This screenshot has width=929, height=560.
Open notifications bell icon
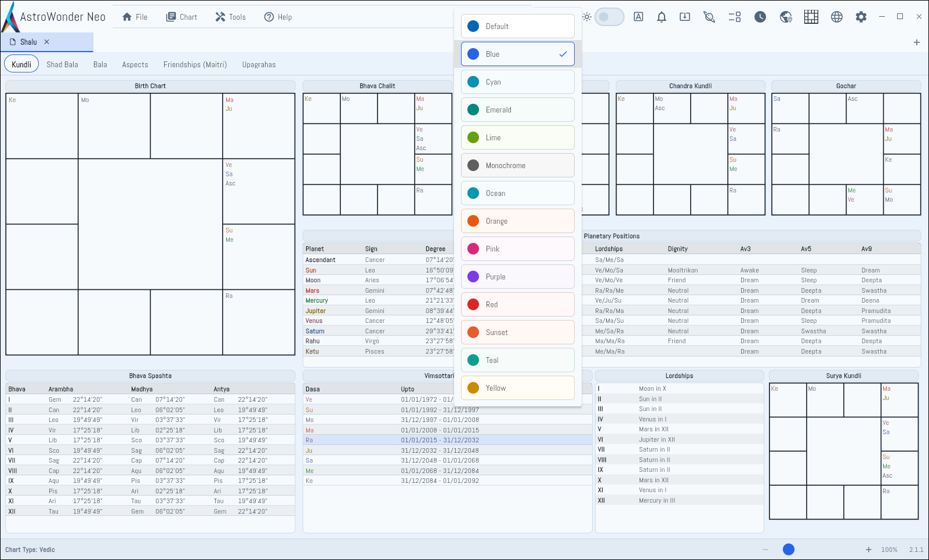point(662,17)
